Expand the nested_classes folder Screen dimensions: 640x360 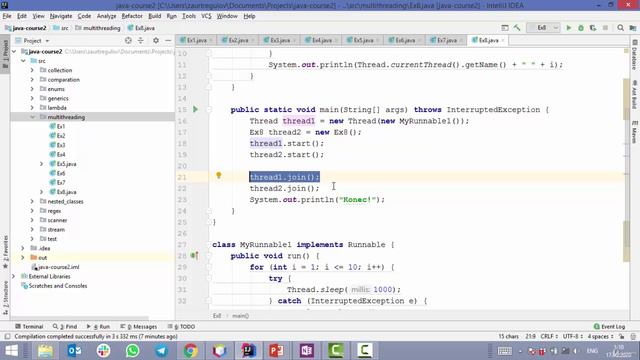click(32, 201)
